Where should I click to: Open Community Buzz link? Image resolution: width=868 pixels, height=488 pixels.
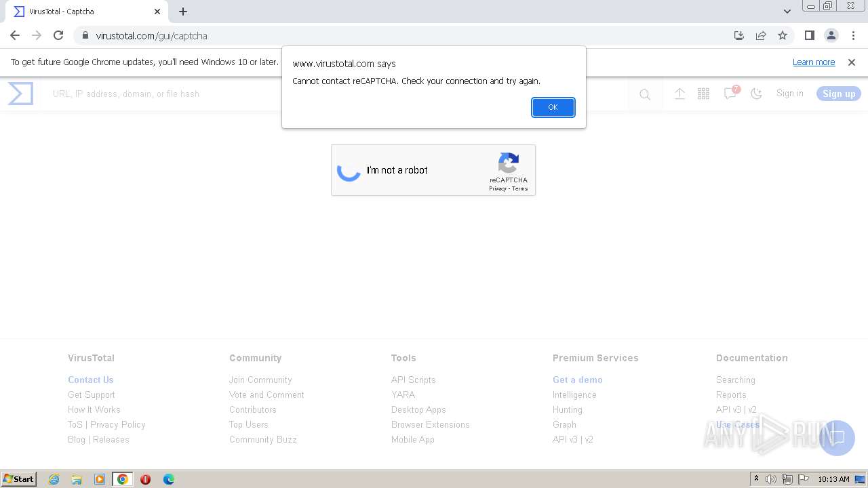263,440
